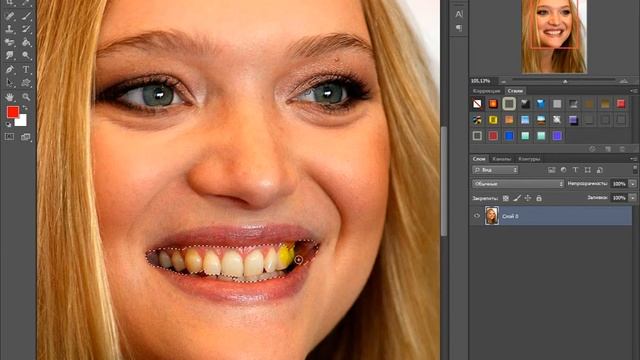
Task: Create new style in Styles panel
Action: 608,149
